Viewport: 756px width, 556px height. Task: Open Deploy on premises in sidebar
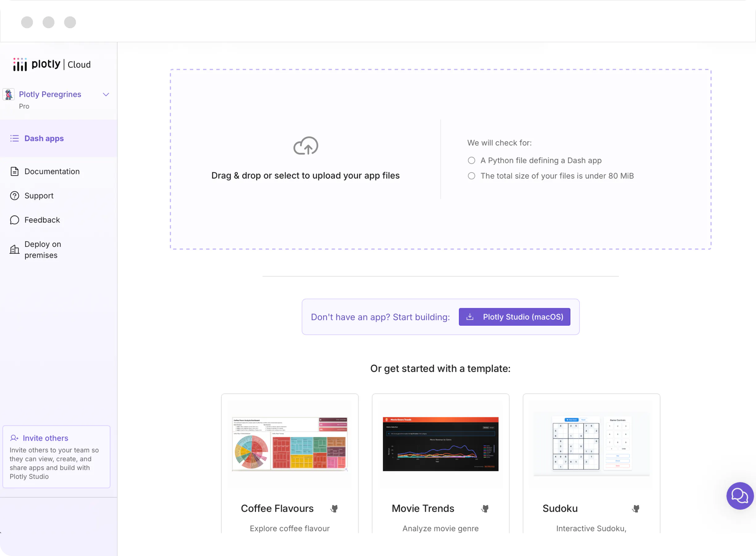43,249
